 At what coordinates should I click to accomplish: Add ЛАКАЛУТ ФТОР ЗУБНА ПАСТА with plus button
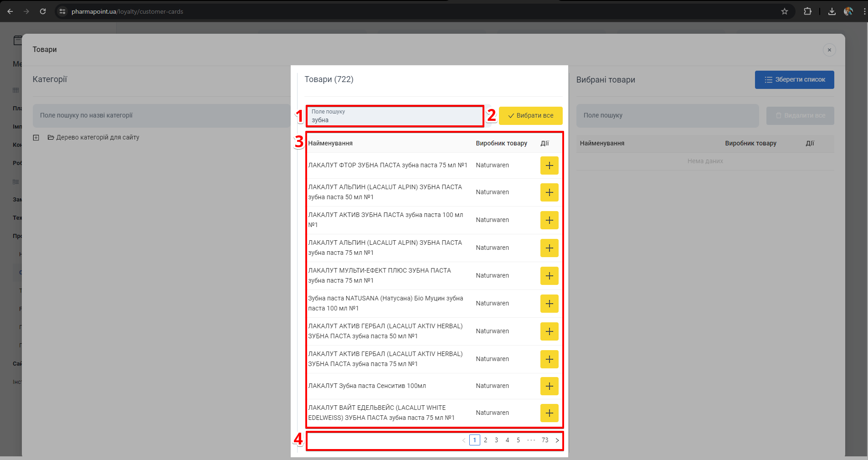click(549, 165)
